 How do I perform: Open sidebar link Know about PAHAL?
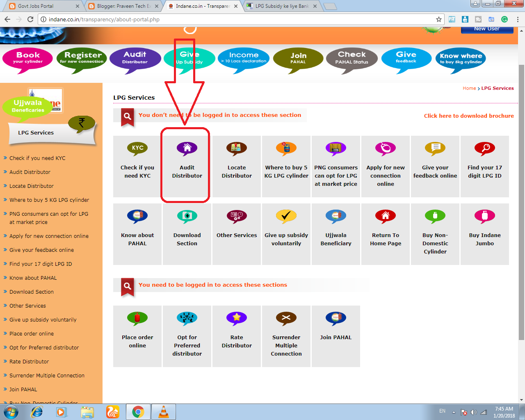pyautogui.click(x=33, y=278)
